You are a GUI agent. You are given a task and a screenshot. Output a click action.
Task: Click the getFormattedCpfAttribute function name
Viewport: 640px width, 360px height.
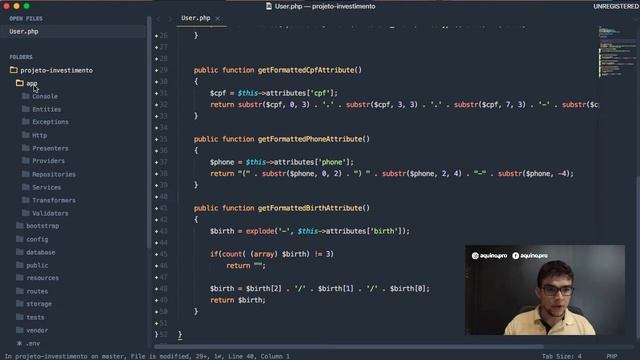(306, 70)
